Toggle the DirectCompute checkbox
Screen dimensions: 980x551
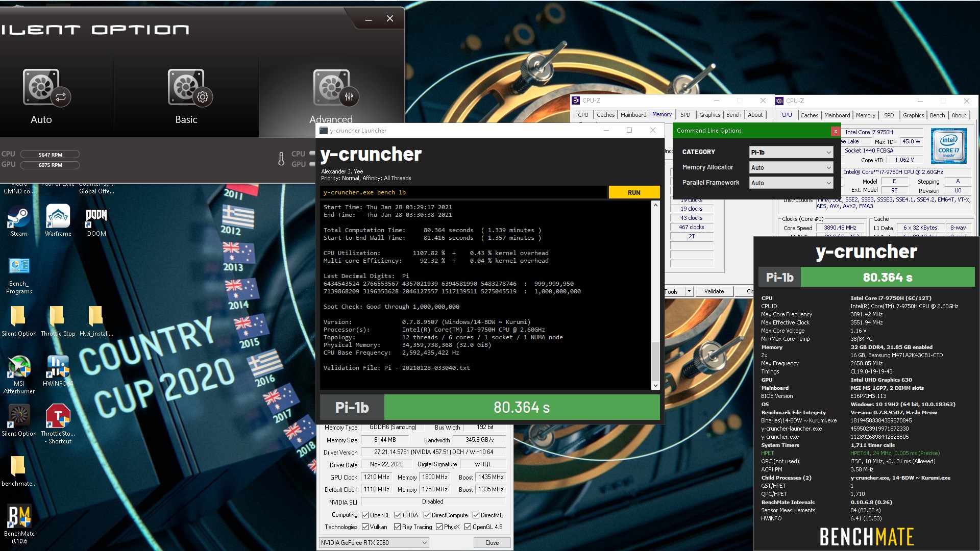coord(427,515)
